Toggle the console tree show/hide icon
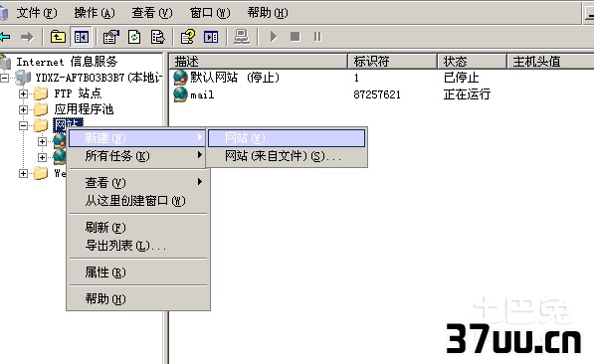The image size is (594, 364). coord(82,37)
